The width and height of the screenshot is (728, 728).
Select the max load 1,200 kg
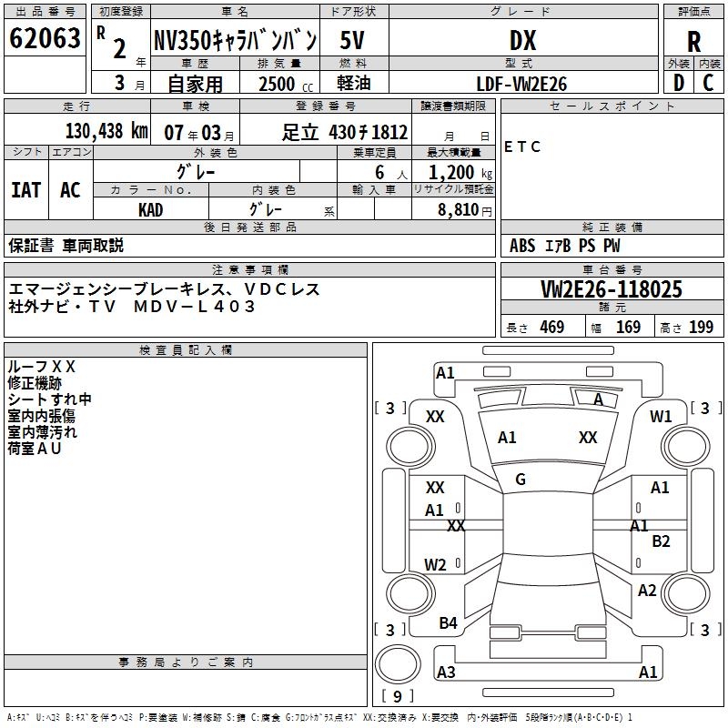point(460,173)
